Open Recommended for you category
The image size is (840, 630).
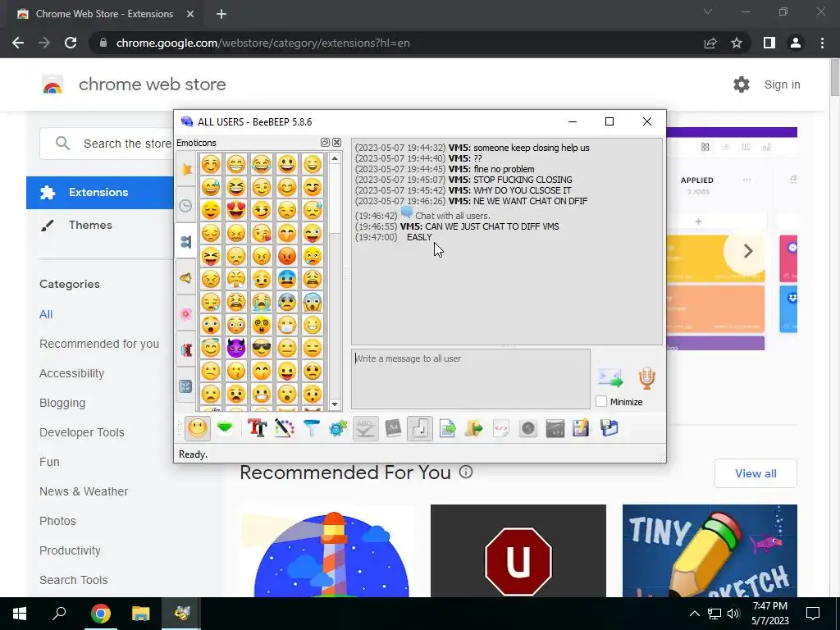coord(99,344)
